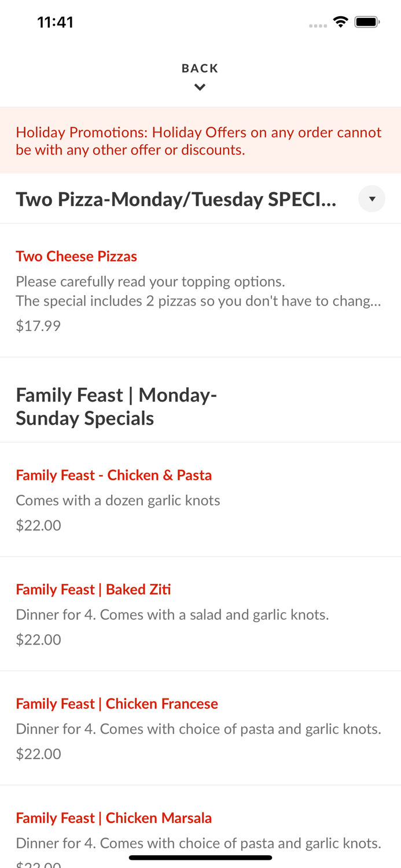
Task: Select the Family Feast | Monday-Sunday Specials header
Action: point(116,406)
